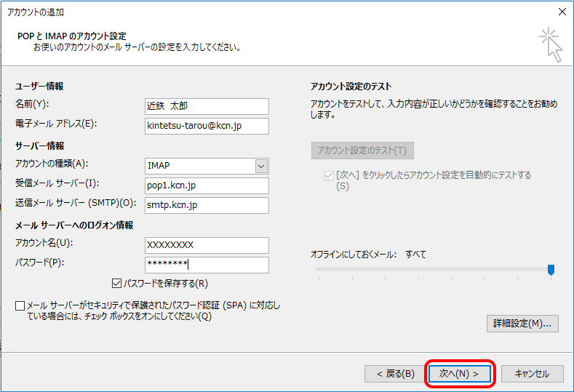Click the アカウント設定のテスト heading text
Image resolution: width=574 pixels, height=392 pixels.
point(351,87)
